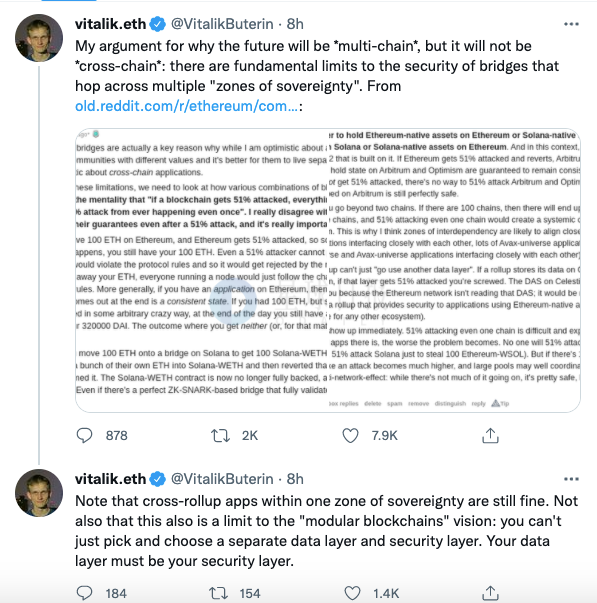The image size is (597, 603).
Task: View Vitalik's avatar on the second tweet
Action: coord(38,493)
